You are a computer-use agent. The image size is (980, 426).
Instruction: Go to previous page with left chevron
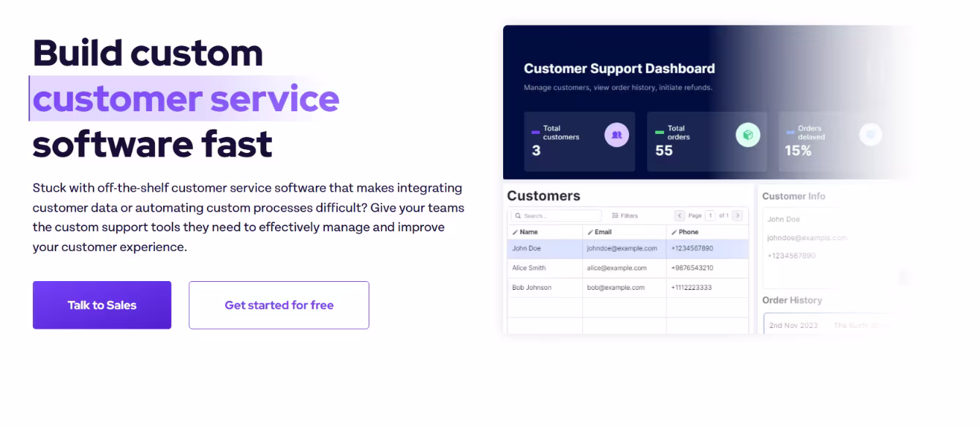679,216
